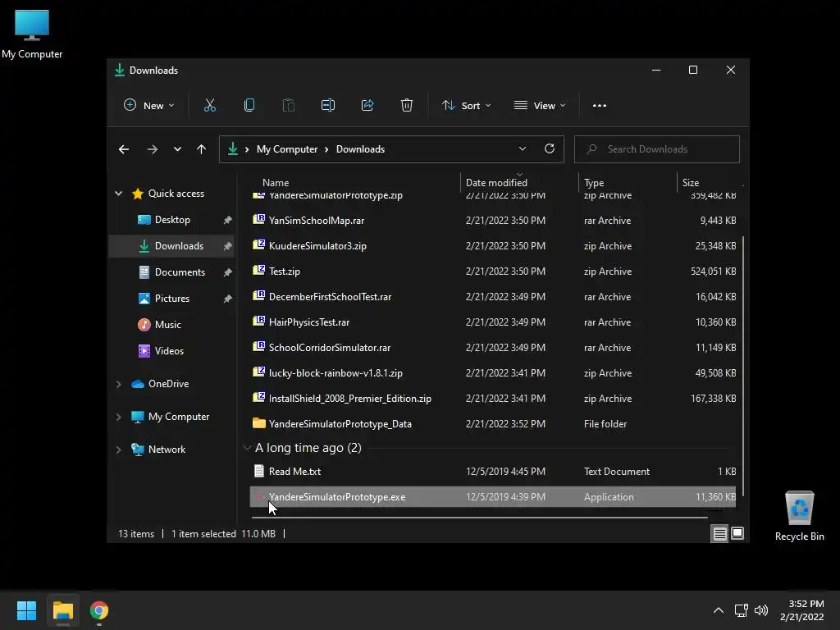Open the New item dropdown
840x630 pixels.
(149, 106)
